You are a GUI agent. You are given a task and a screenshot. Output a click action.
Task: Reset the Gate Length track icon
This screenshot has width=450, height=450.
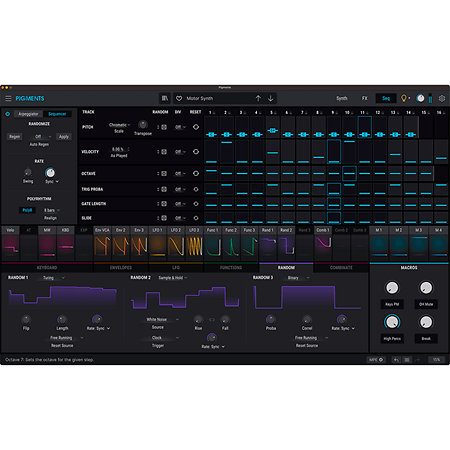[196, 203]
